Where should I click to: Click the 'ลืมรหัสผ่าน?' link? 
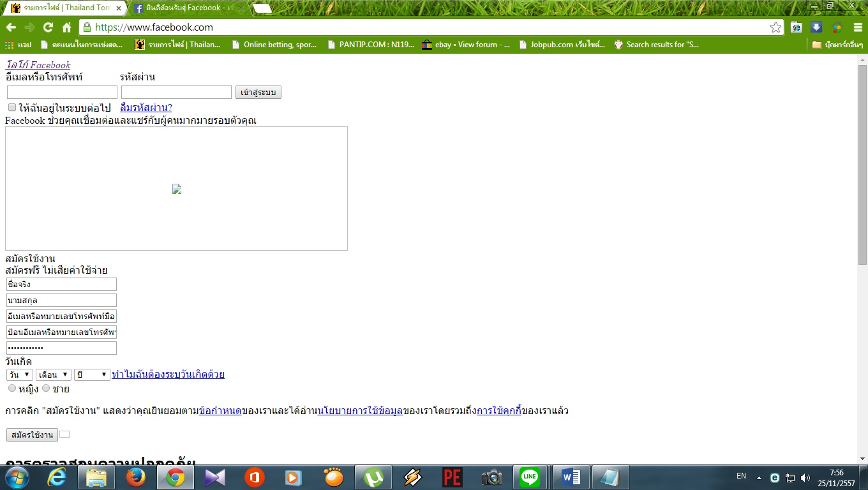pos(146,108)
